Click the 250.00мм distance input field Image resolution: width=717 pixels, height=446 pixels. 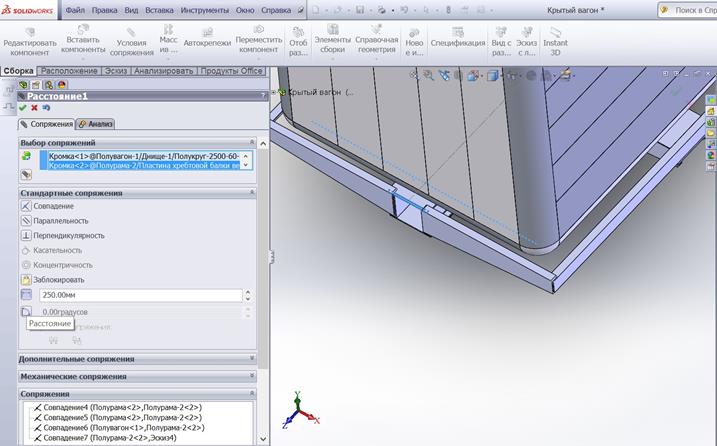[x=141, y=296]
